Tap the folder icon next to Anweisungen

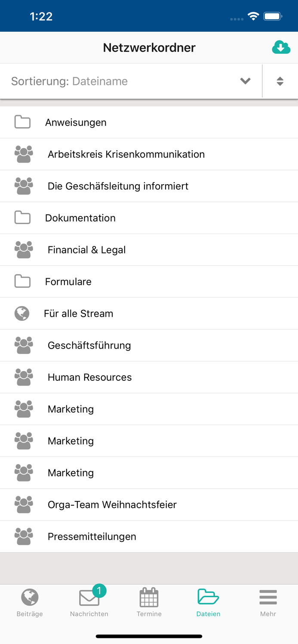coord(22,122)
